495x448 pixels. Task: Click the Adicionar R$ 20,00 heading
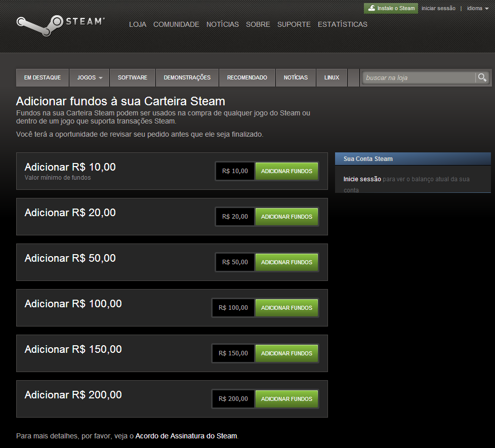[x=70, y=213]
